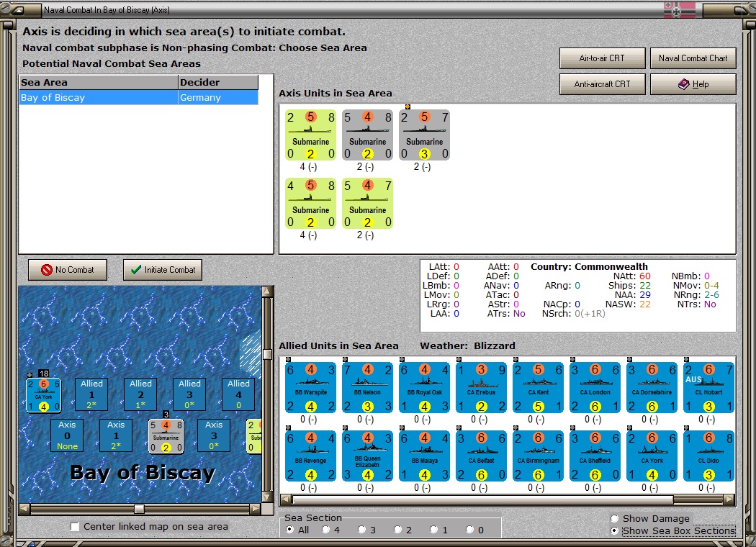Screen dimensions: 756x547
Task: Click the Sea Area column header
Action: point(99,83)
